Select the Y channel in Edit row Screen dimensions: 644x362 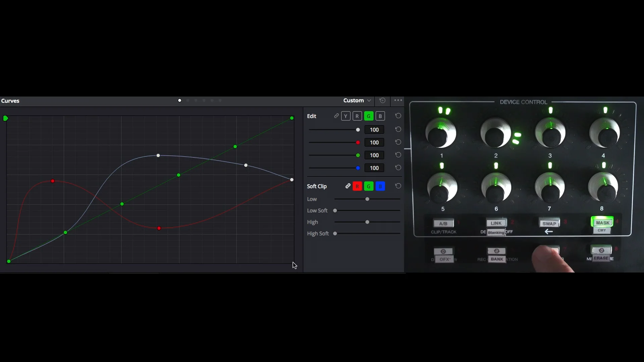[x=346, y=116]
